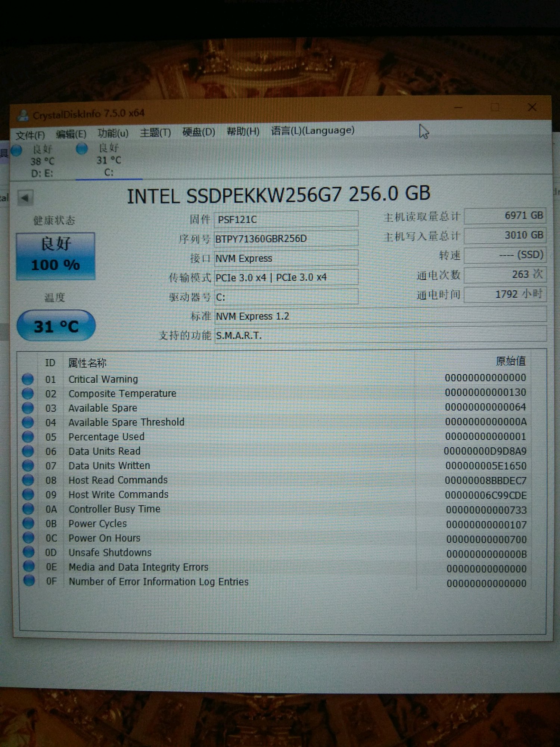Select the Controller Busy Time attribute name
560x747 pixels.
[x=114, y=509]
